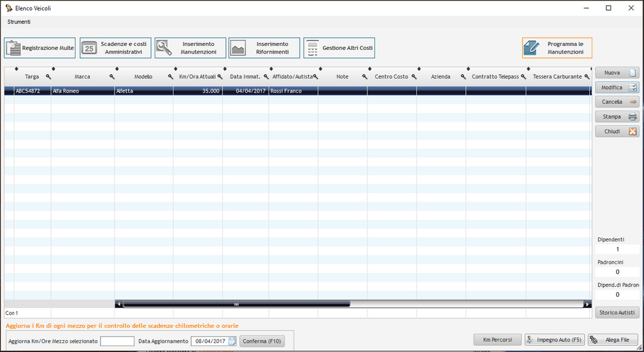Viewport: 644px width, 352px height.
Task: Open Inserimento Manutenzioni wrench icon
Action: tap(164, 48)
